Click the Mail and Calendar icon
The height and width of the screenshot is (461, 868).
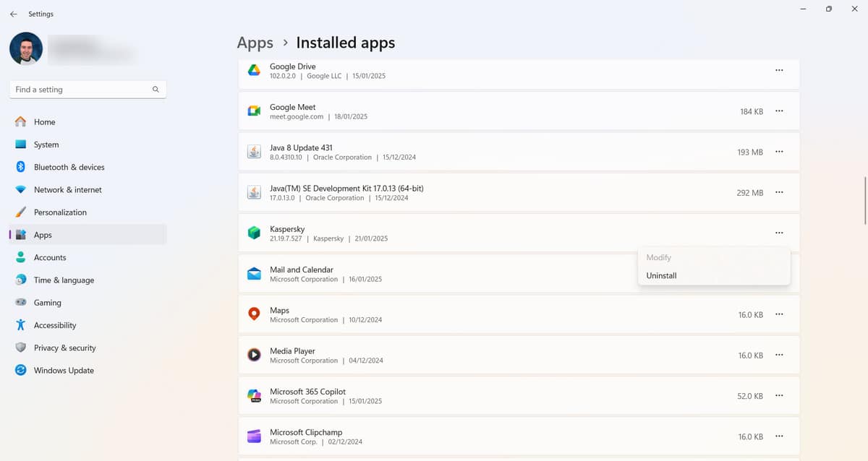pyautogui.click(x=254, y=274)
